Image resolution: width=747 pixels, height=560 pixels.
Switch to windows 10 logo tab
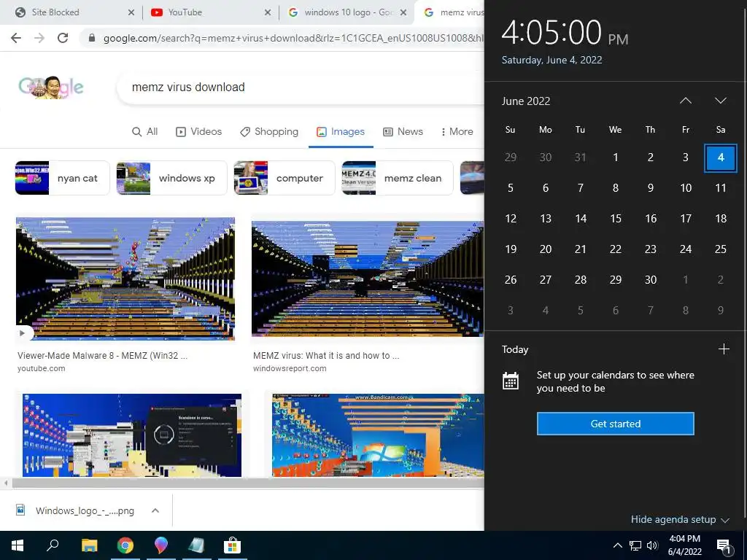pyautogui.click(x=348, y=12)
